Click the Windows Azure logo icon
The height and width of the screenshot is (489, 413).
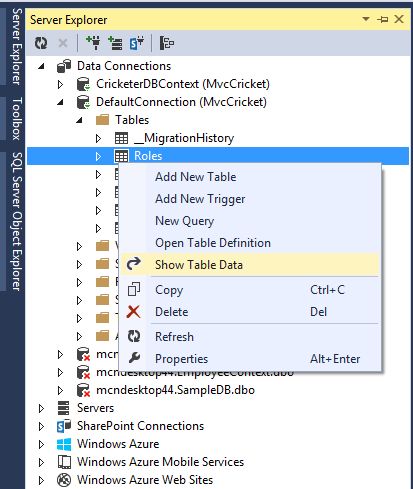64,444
